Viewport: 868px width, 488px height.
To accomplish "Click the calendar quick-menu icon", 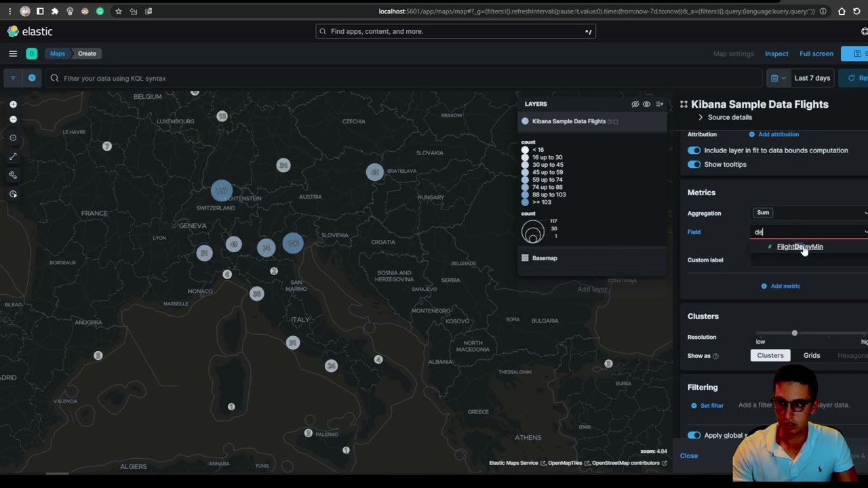I will click(x=778, y=78).
